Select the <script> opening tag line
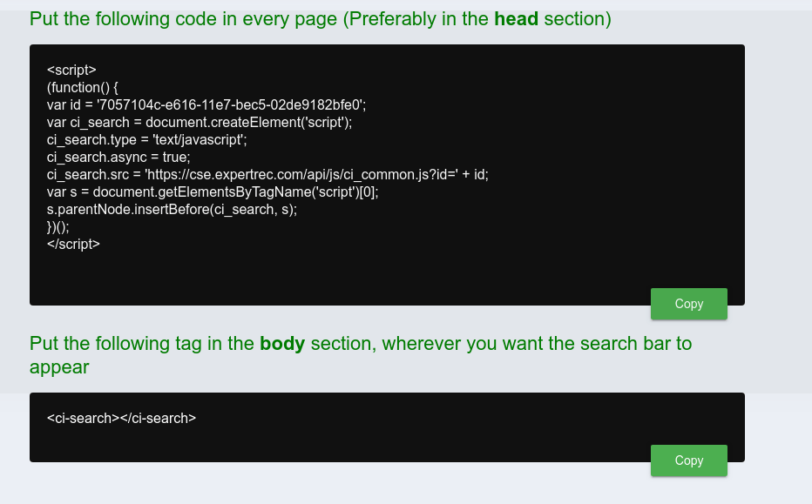The image size is (812, 504). click(x=71, y=70)
